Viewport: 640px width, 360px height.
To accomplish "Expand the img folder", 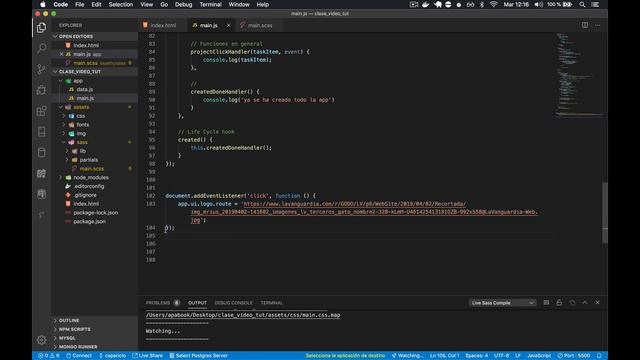I will [81, 133].
